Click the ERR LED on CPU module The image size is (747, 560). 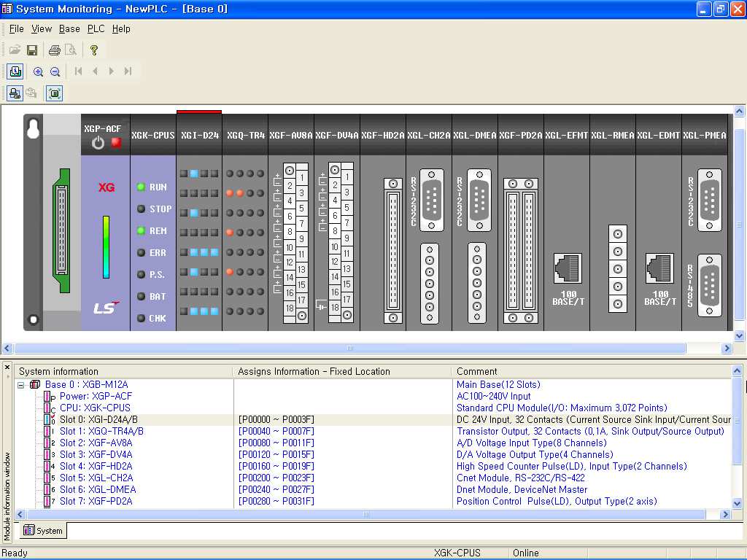[141, 252]
